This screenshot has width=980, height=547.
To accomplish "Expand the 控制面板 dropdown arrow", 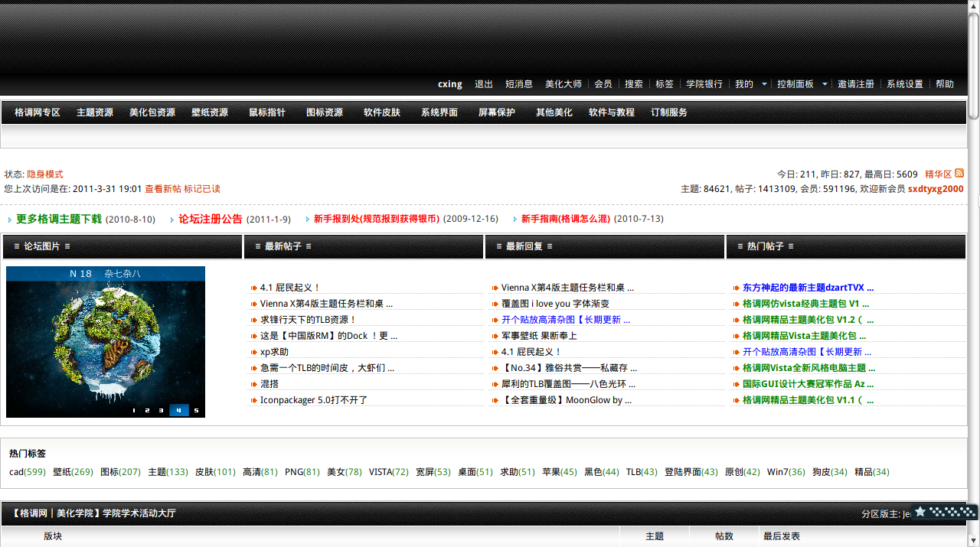I will (x=825, y=84).
